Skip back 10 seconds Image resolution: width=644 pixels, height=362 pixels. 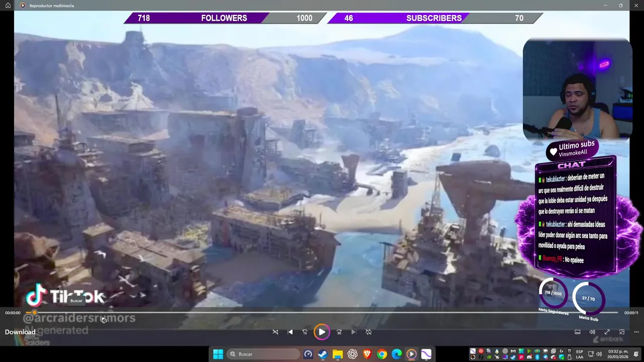pos(305,332)
